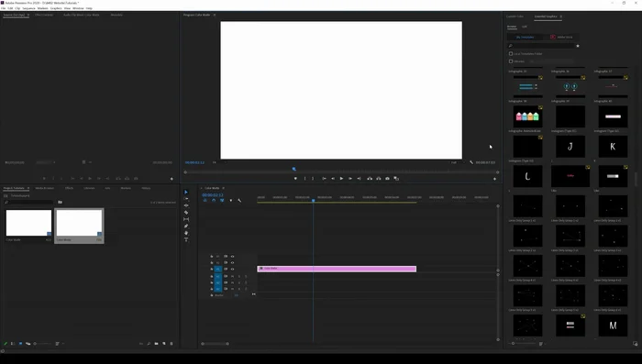This screenshot has width=642, height=364.
Task: Enable the Local Templates Folder checkbox
Action: click(511, 54)
